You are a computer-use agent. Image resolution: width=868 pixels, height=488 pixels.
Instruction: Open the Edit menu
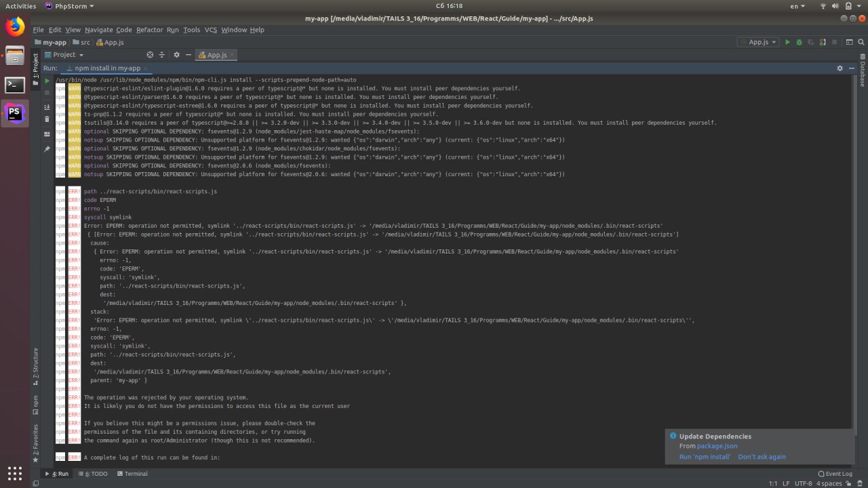[x=55, y=30]
